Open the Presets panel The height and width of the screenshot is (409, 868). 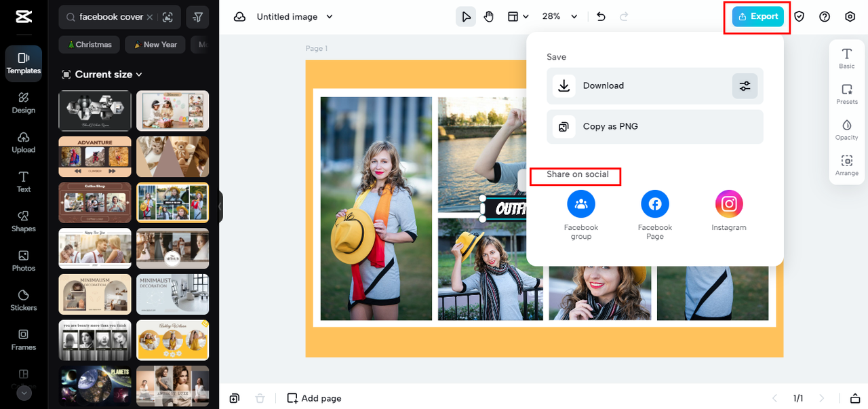click(847, 94)
